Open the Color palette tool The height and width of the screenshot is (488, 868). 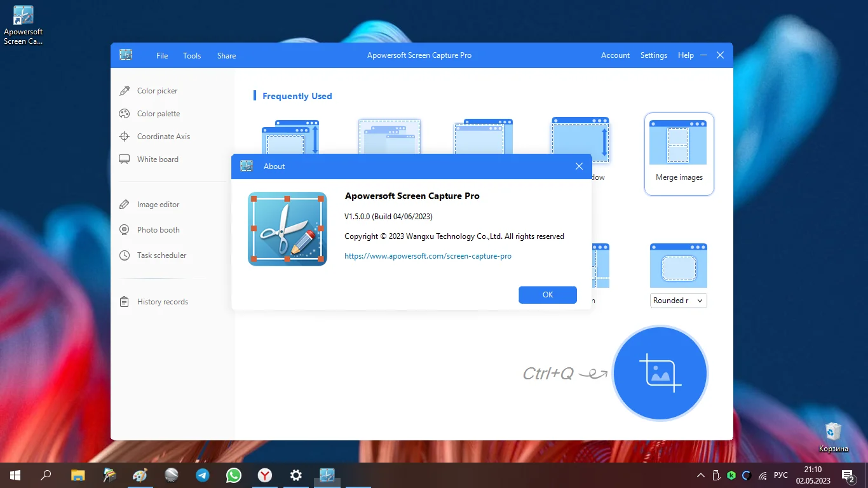pyautogui.click(x=150, y=114)
